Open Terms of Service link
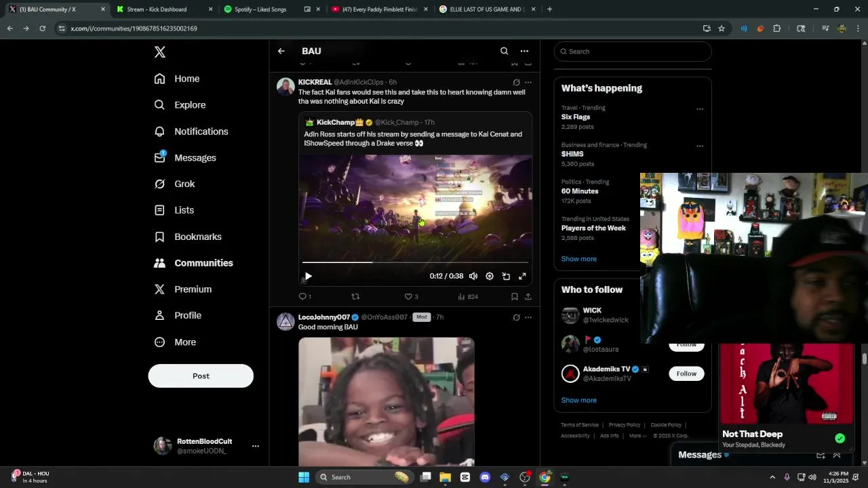This screenshot has height=488, width=868. coord(580,425)
